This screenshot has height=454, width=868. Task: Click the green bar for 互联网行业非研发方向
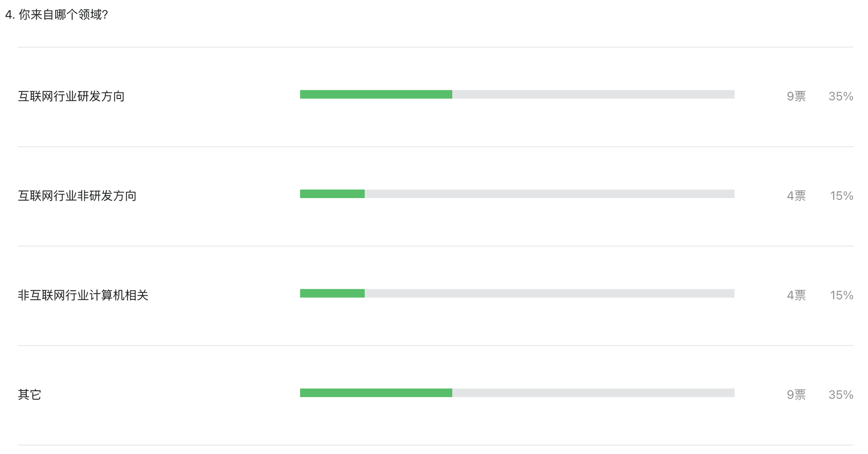(x=332, y=194)
